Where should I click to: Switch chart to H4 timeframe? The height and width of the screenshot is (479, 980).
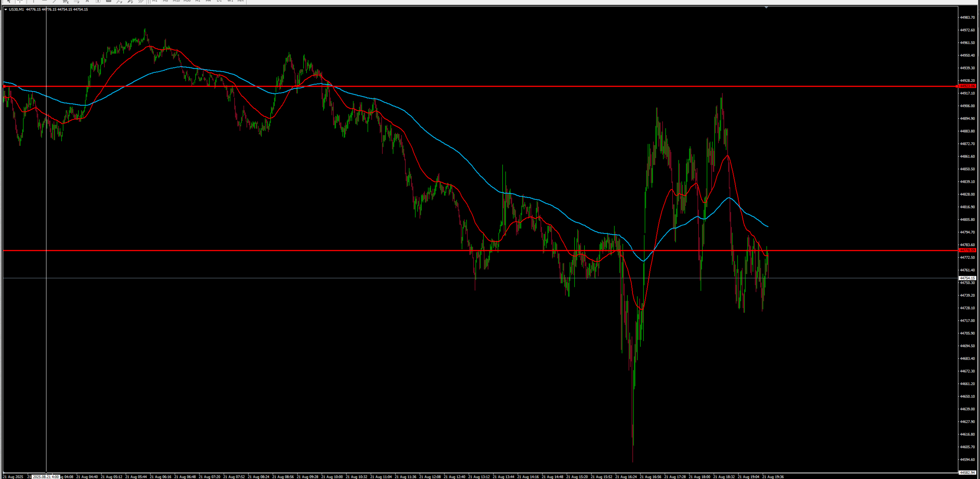208,1
